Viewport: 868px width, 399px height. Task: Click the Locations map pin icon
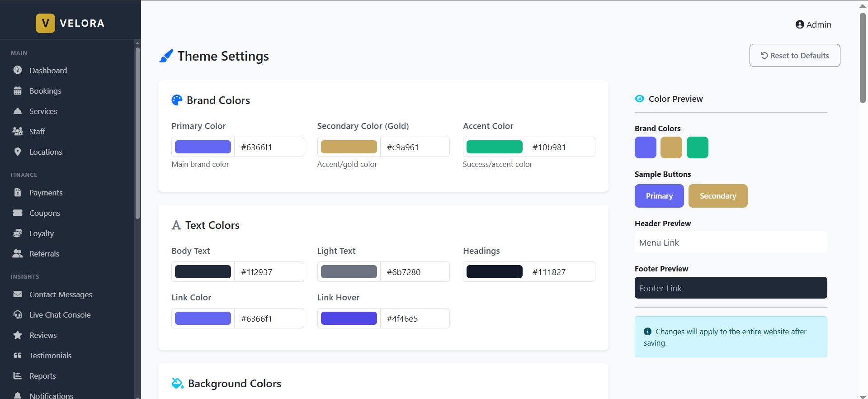tap(18, 152)
